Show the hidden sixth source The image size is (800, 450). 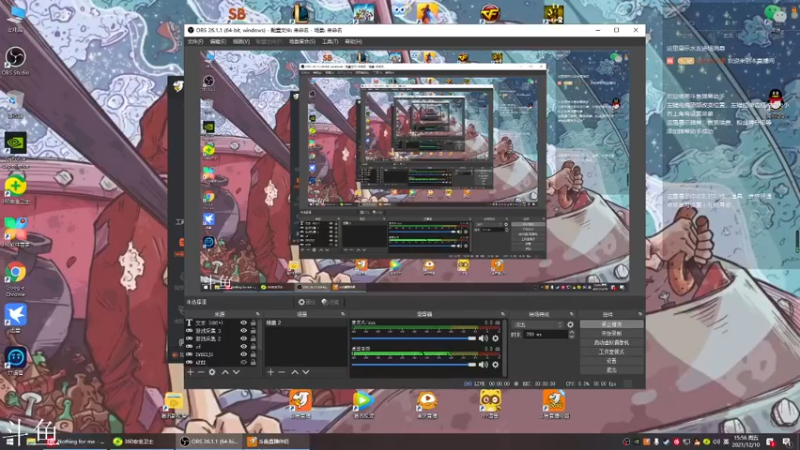(x=243, y=362)
